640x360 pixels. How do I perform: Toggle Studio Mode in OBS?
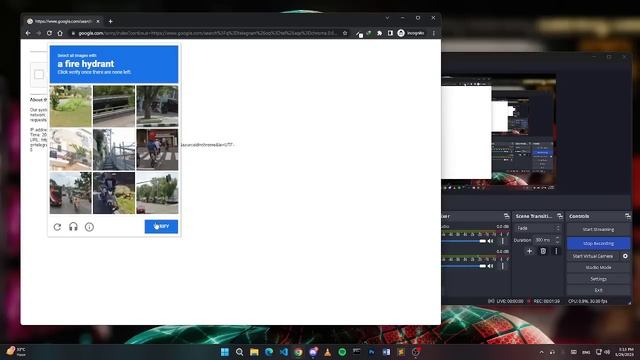tap(598, 268)
